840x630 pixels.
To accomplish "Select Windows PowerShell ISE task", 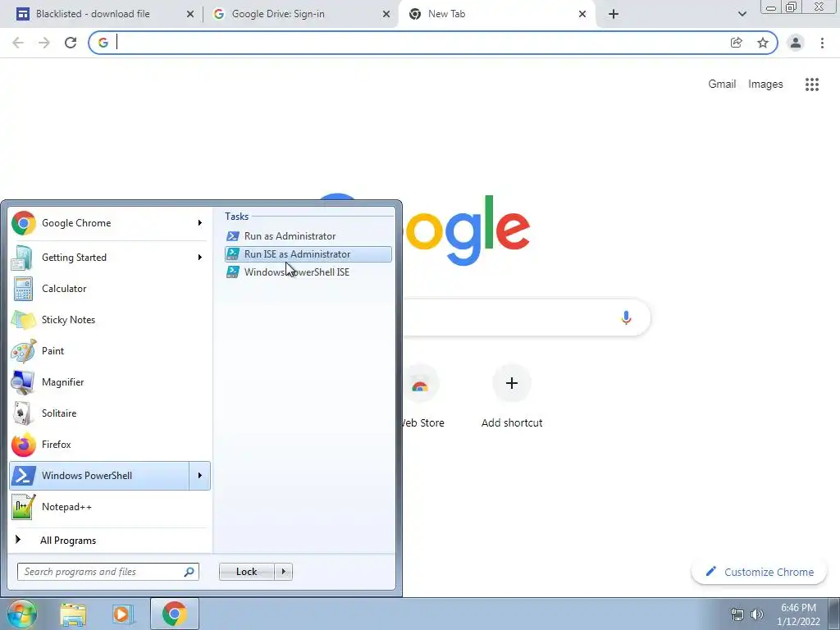I will [308, 272].
